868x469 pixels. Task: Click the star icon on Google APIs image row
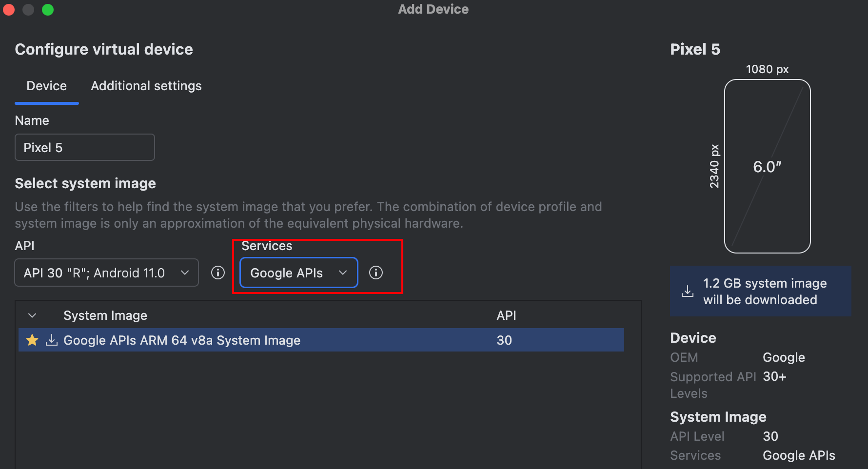[x=32, y=340]
